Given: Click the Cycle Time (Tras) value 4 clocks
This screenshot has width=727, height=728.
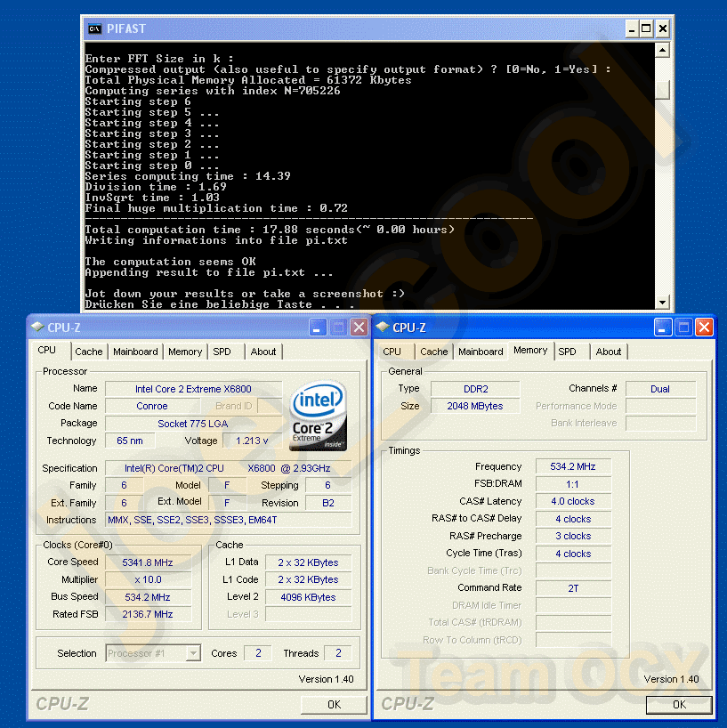Looking at the screenshot, I should click(573, 554).
